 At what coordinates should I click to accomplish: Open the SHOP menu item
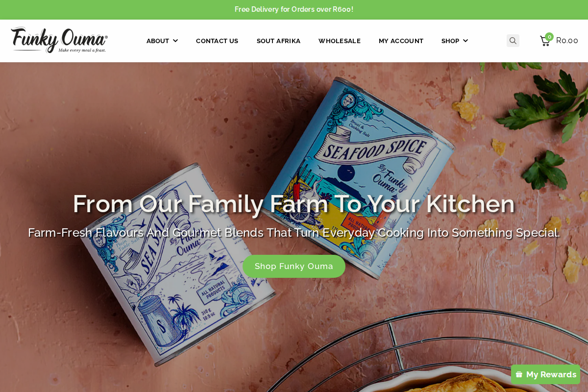coord(450,41)
